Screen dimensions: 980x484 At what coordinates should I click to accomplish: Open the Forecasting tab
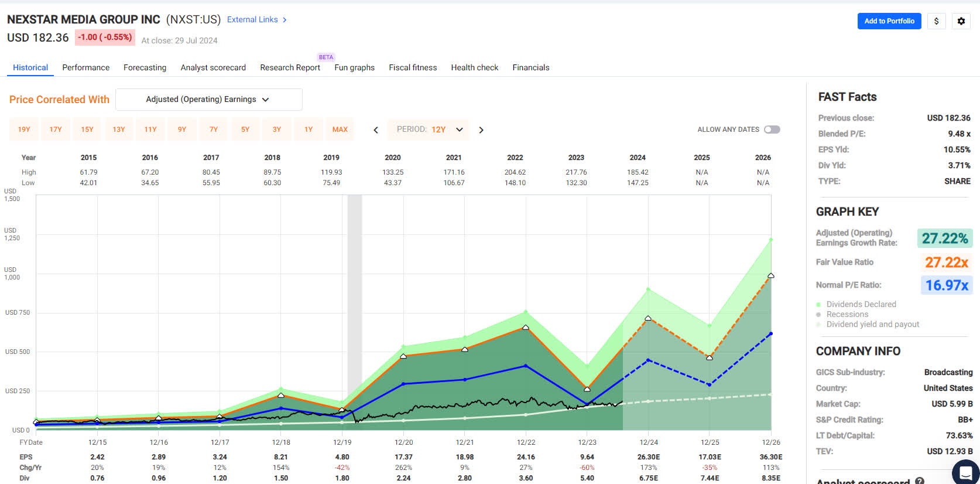tap(145, 67)
